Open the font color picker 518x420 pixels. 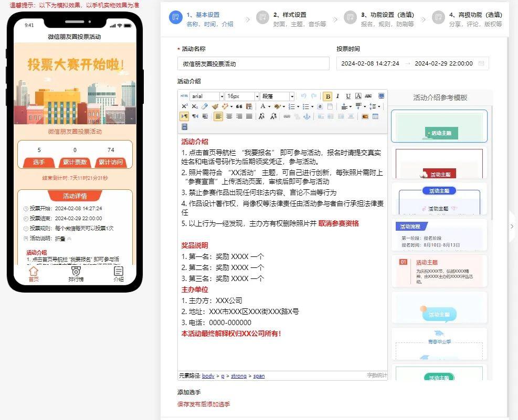tap(264, 106)
